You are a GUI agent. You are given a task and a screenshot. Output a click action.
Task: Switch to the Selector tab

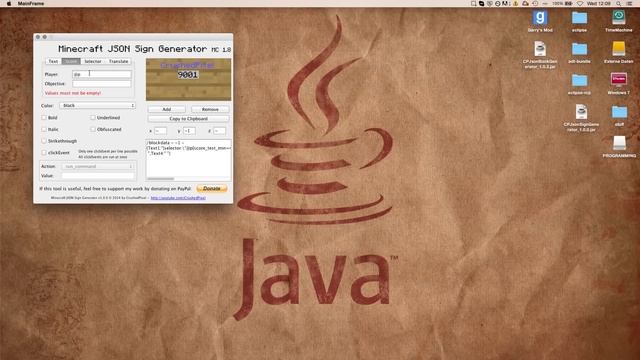click(93, 61)
